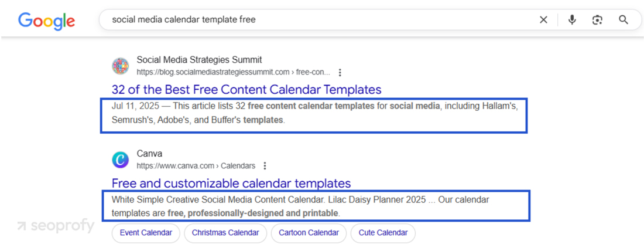Viewport: 644px width, 251px height.
Task: Click the Canva site name text
Action: 149,154
